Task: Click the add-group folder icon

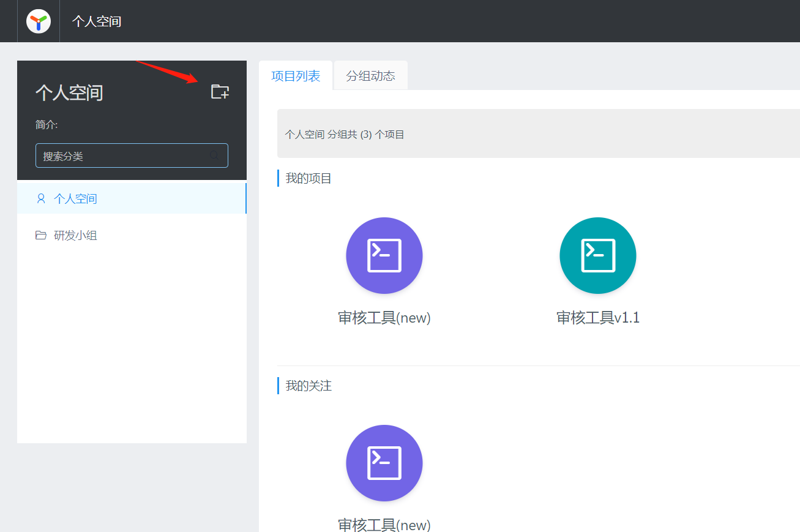Action: click(220, 91)
